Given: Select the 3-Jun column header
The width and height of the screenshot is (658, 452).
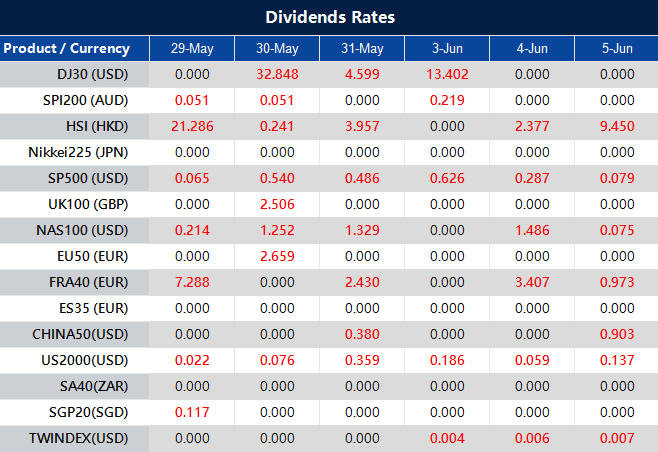Looking at the screenshot, I should (446, 48).
